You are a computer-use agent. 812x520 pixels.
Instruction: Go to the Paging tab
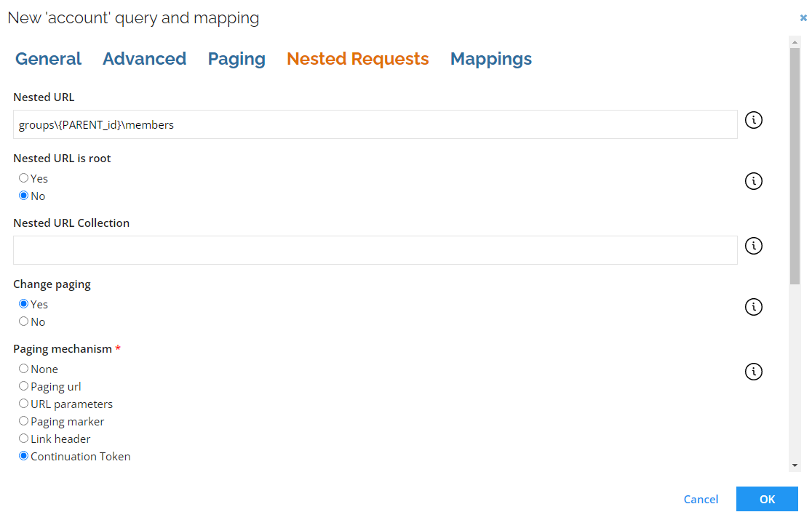tap(236, 59)
